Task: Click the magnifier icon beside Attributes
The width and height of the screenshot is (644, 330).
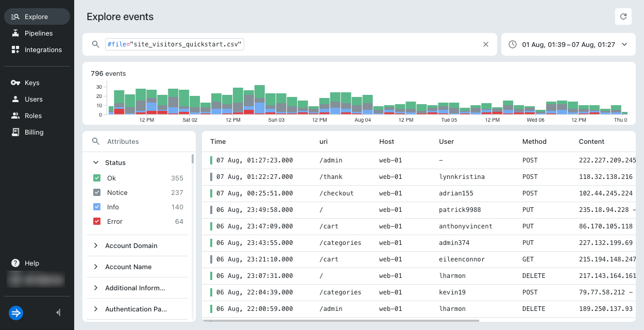Action: pos(95,141)
